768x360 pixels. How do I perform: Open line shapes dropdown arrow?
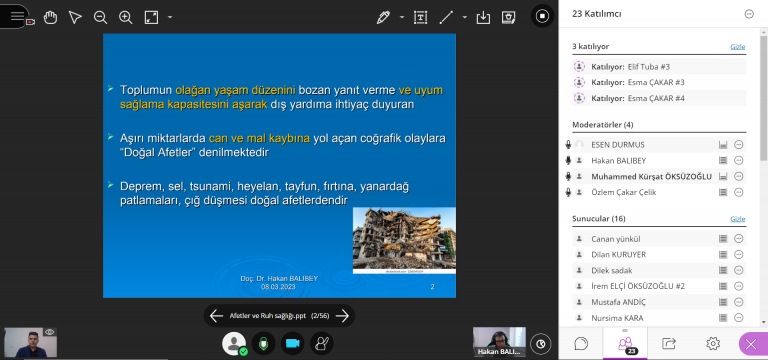[x=464, y=17]
